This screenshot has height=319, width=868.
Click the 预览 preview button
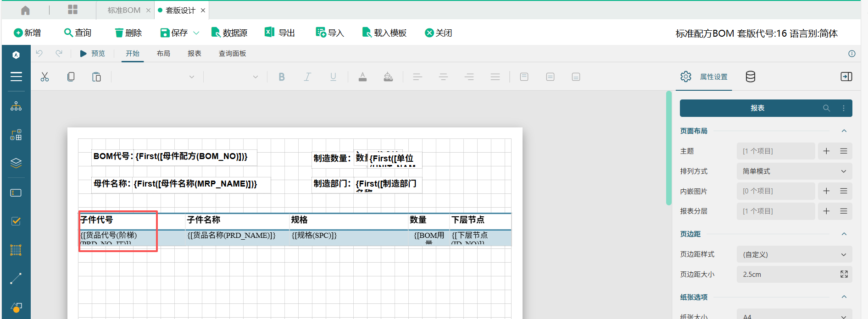93,54
